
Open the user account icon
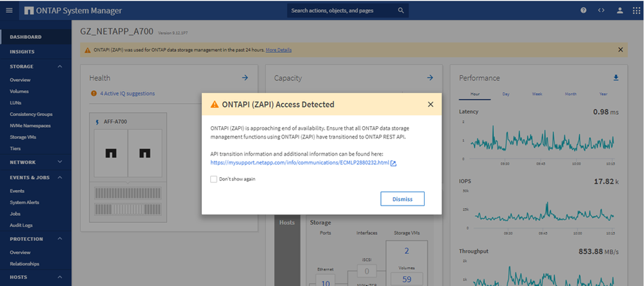pos(620,10)
